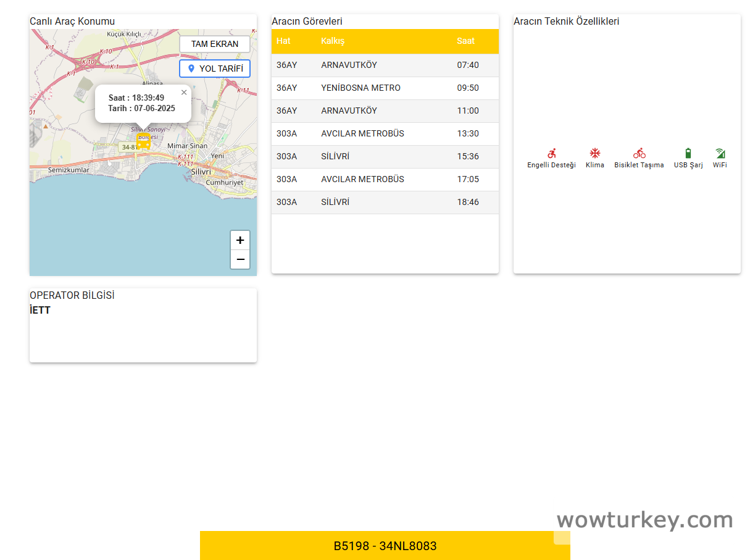The height and width of the screenshot is (560, 750).
Task: Zoom out on the map
Action: point(240,259)
